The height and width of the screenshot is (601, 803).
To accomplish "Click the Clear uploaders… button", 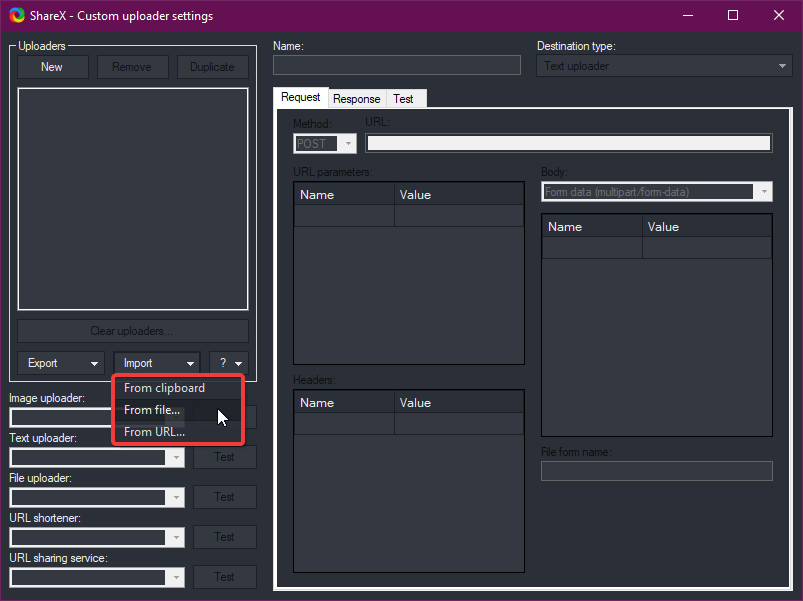I will 133,331.
